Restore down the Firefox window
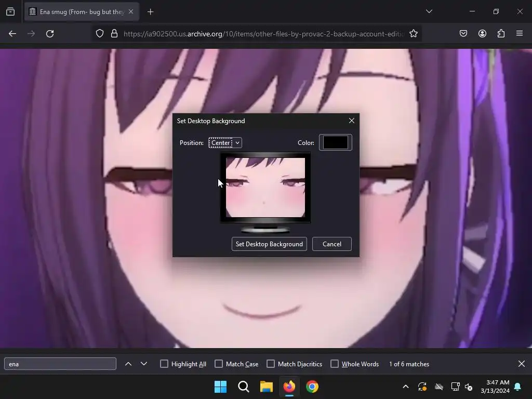This screenshot has height=399, width=532. pos(496,11)
